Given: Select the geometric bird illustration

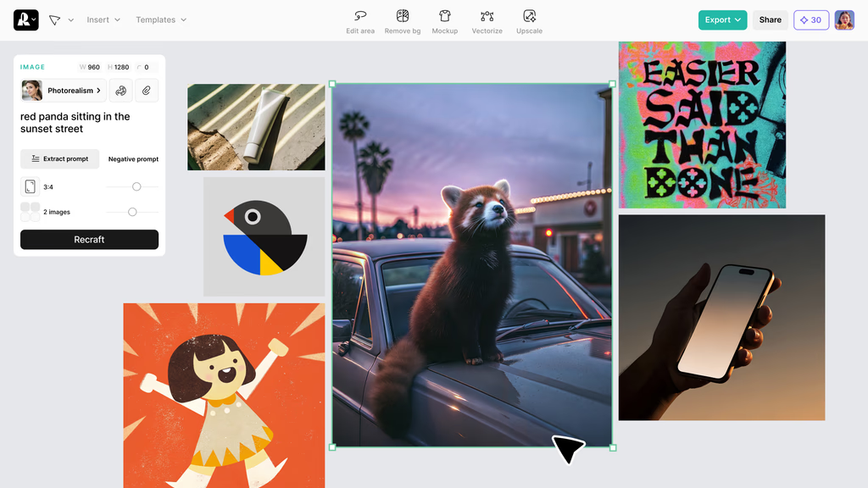Looking at the screenshot, I should click(x=264, y=237).
